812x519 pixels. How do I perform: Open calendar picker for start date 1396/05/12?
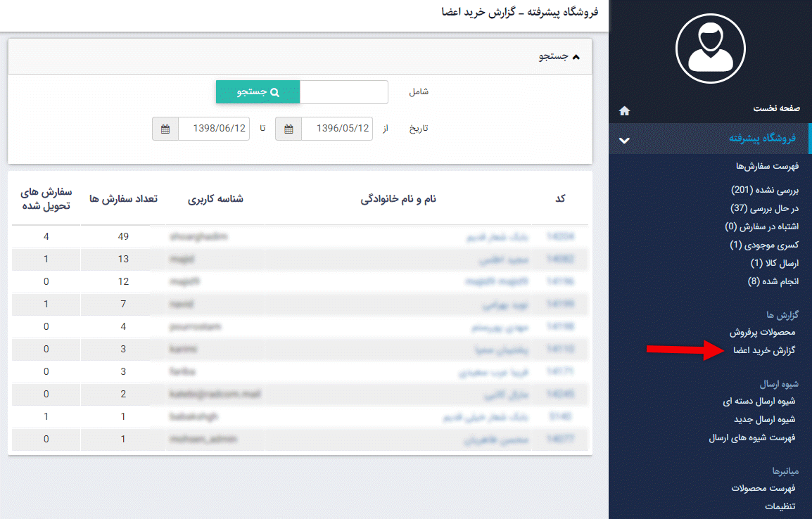(x=288, y=129)
